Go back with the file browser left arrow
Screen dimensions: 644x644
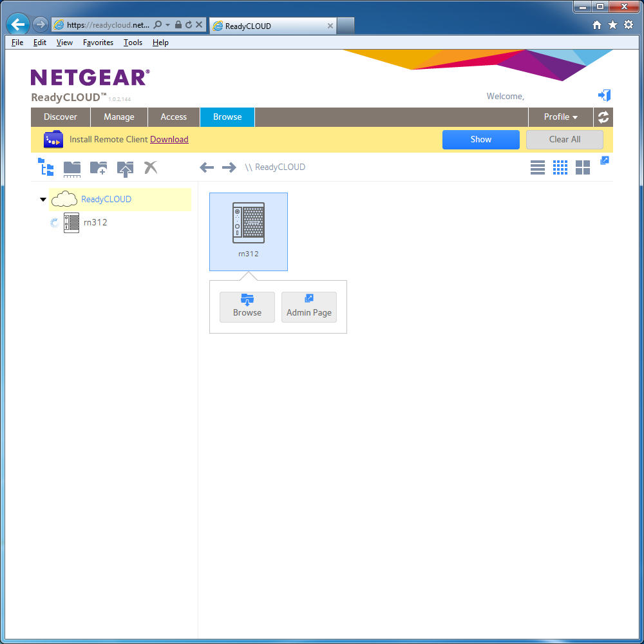[207, 167]
